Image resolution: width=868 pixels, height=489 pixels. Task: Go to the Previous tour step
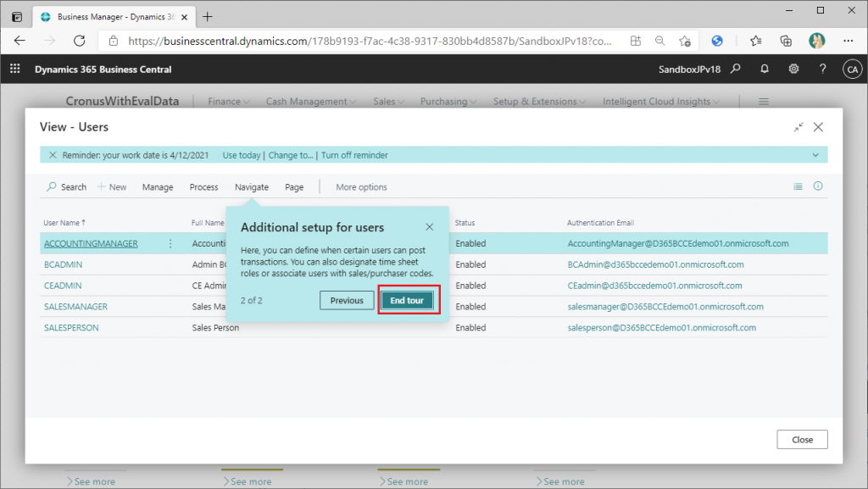click(x=347, y=300)
